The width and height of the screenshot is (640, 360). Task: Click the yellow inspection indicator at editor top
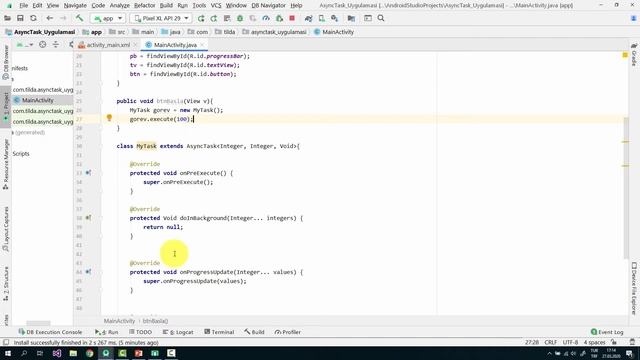(625, 55)
